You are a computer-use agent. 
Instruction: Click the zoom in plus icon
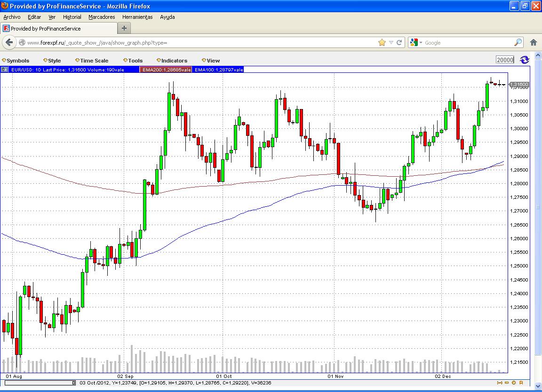tap(514, 383)
